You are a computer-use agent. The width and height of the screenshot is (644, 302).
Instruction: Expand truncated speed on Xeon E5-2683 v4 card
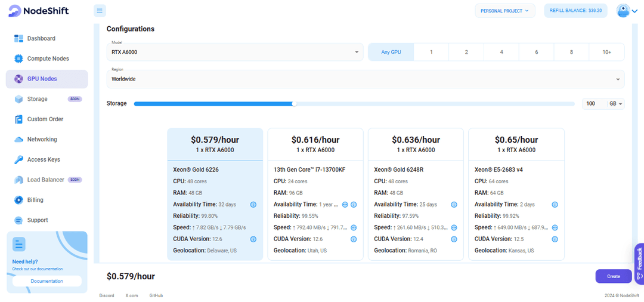tap(555, 227)
